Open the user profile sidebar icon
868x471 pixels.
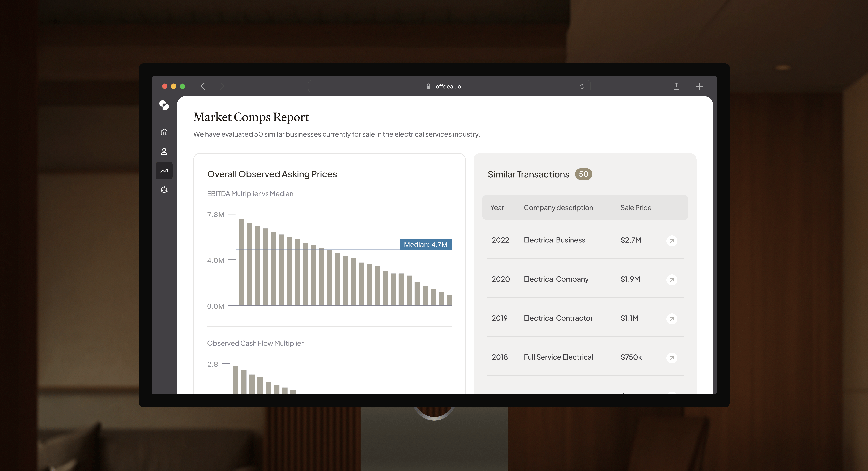tap(164, 151)
